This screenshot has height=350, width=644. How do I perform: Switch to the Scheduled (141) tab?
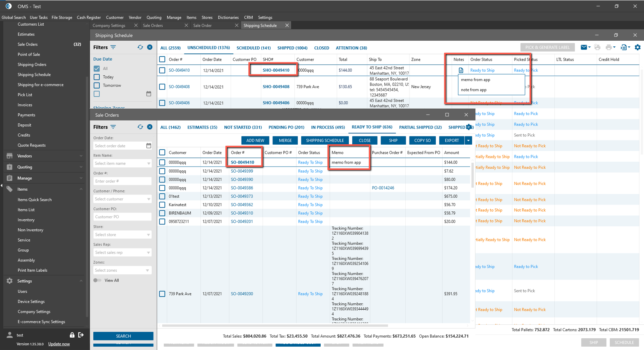(x=253, y=48)
